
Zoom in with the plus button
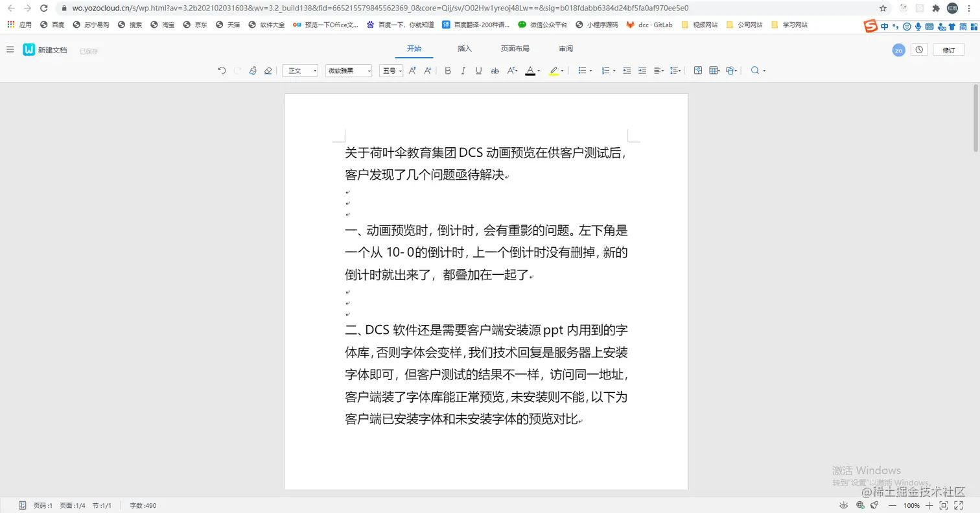[929, 505]
